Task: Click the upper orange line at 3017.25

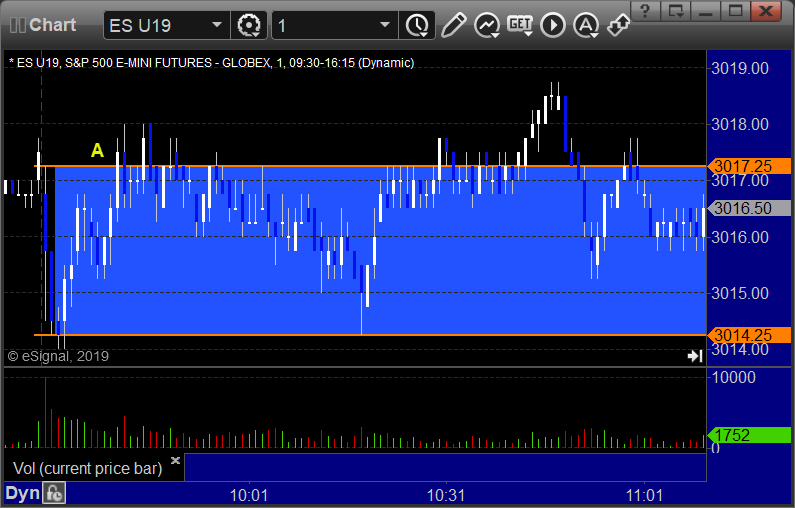Action: point(370,166)
